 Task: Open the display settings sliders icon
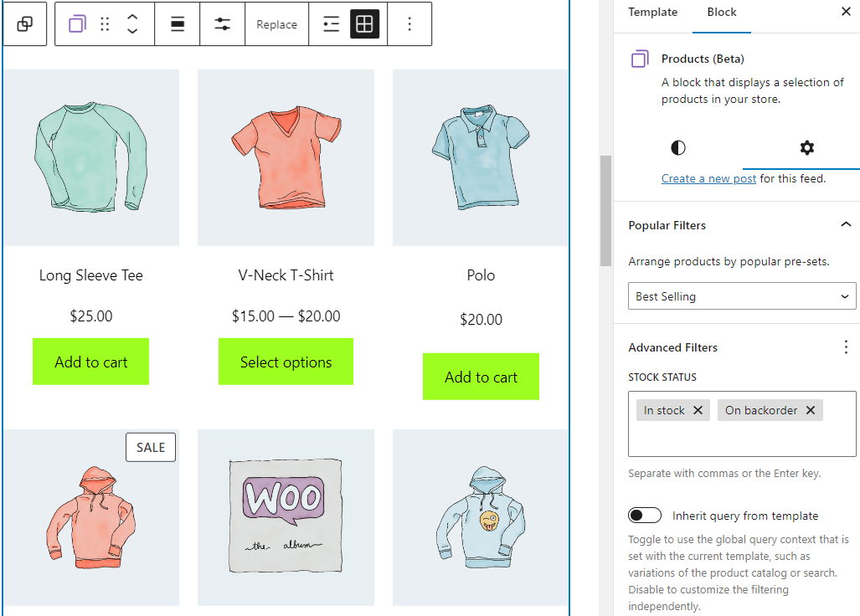coord(222,23)
